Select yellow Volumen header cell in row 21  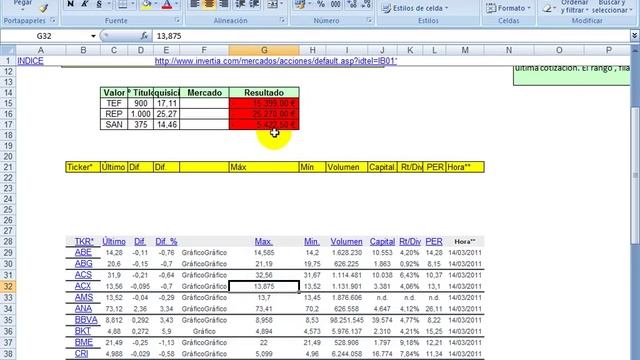pyautogui.click(x=347, y=167)
